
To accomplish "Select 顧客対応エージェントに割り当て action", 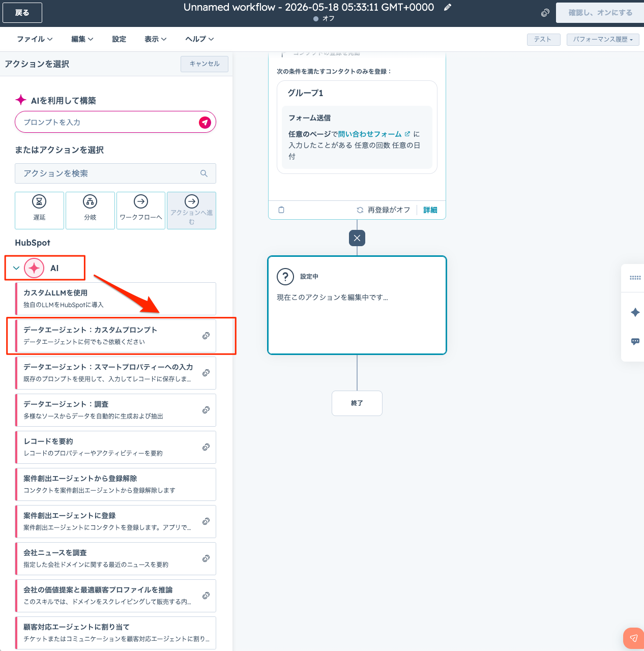I will pos(116,633).
